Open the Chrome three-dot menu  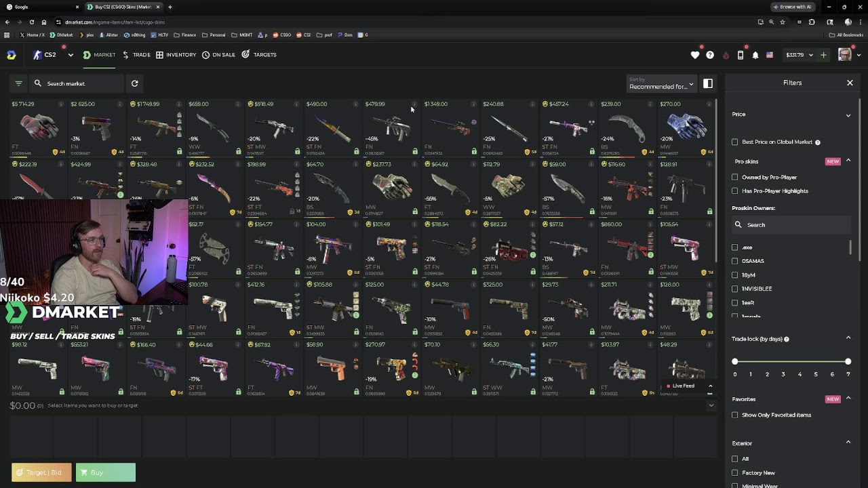click(860, 22)
